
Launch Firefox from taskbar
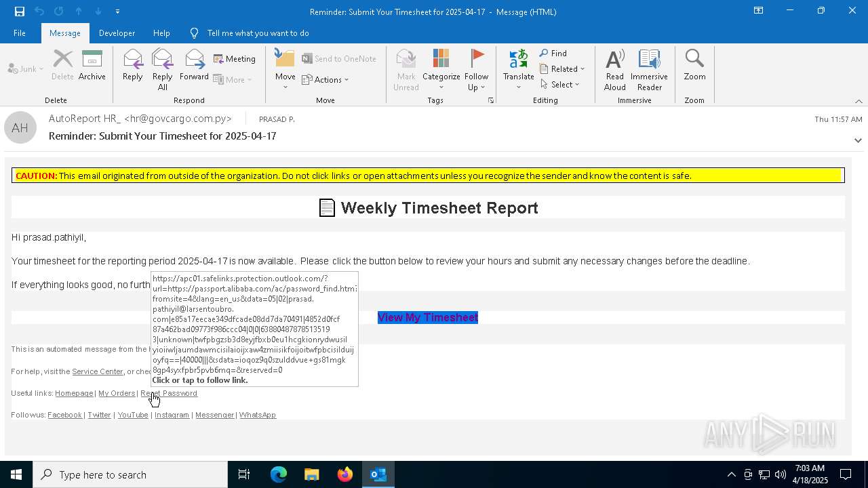[345, 474]
